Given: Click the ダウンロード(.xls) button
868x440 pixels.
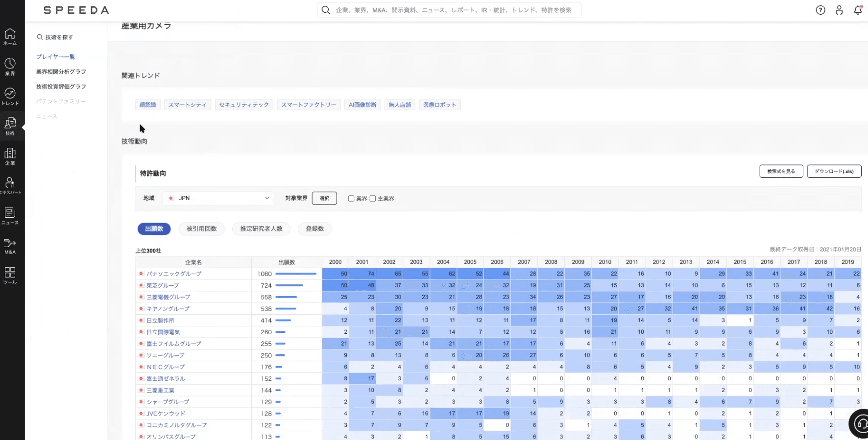Looking at the screenshot, I should point(834,171).
